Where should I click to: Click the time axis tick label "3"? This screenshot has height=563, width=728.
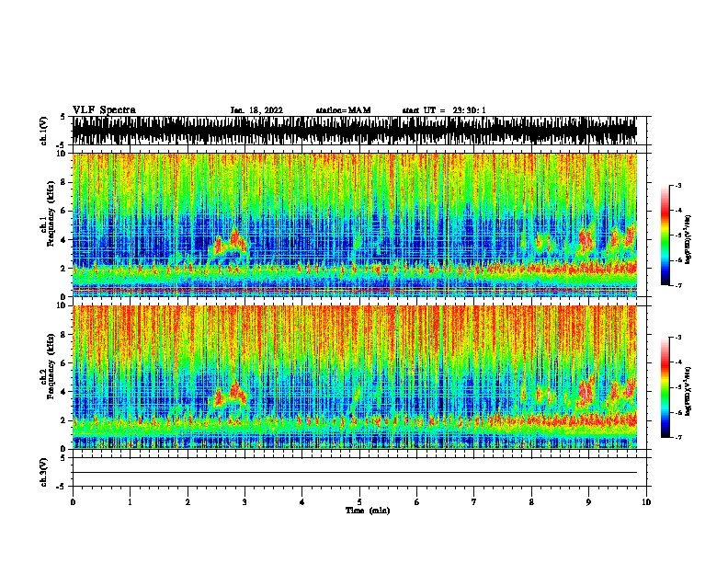click(x=245, y=502)
